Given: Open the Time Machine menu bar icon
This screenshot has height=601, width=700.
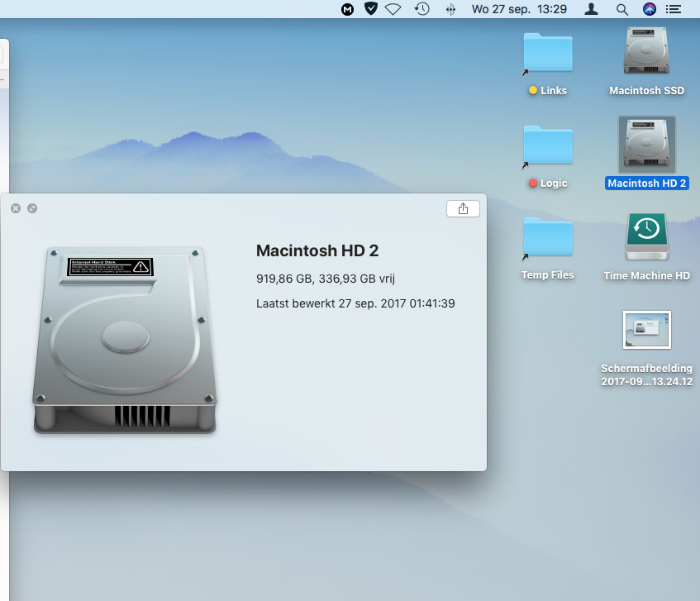Looking at the screenshot, I should point(421,9).
